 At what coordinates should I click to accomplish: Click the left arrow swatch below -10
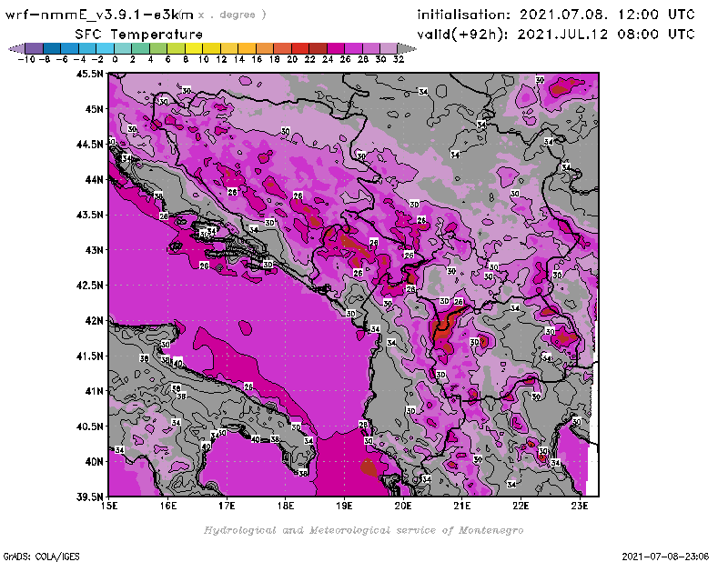(17, 48)
